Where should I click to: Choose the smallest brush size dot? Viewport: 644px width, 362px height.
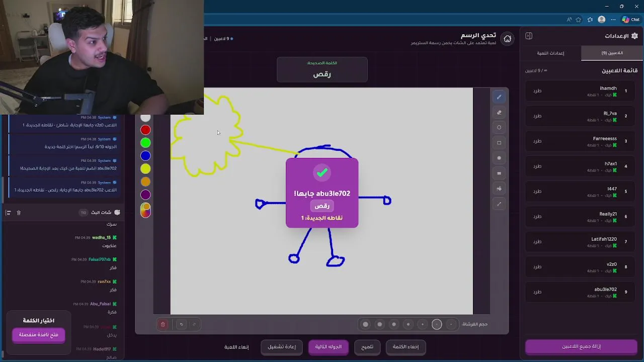451,324
